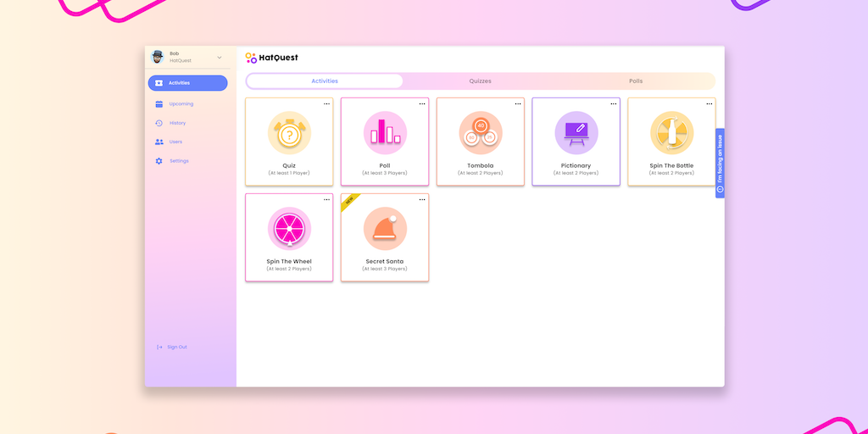868x434 pixels.
Task: Click the Activities ticket icon in sidebar
Action: tap(159, 83)
